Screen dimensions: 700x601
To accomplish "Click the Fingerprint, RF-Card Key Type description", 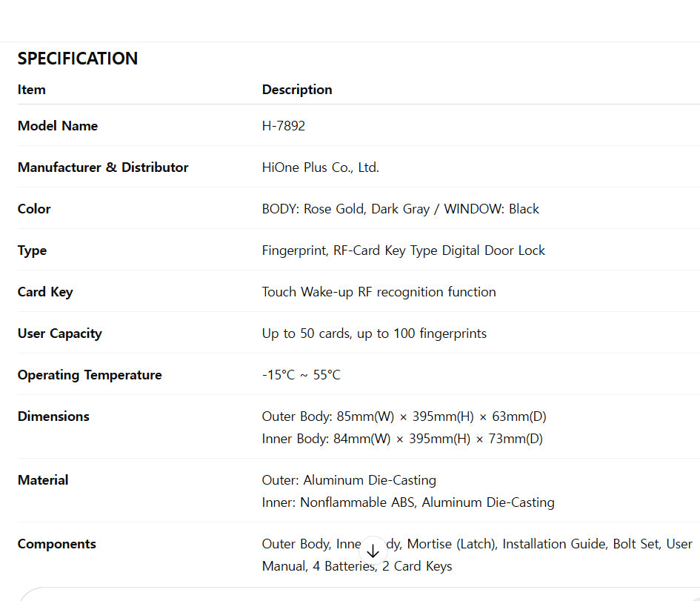I will tap(404, 250).
